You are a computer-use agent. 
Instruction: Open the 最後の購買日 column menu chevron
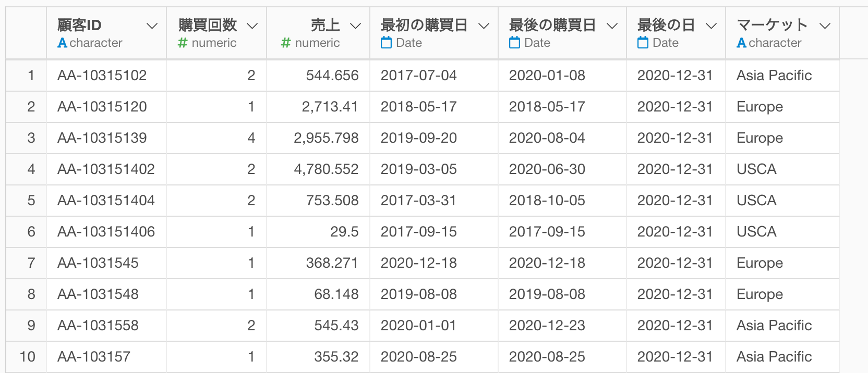(612, 26)
